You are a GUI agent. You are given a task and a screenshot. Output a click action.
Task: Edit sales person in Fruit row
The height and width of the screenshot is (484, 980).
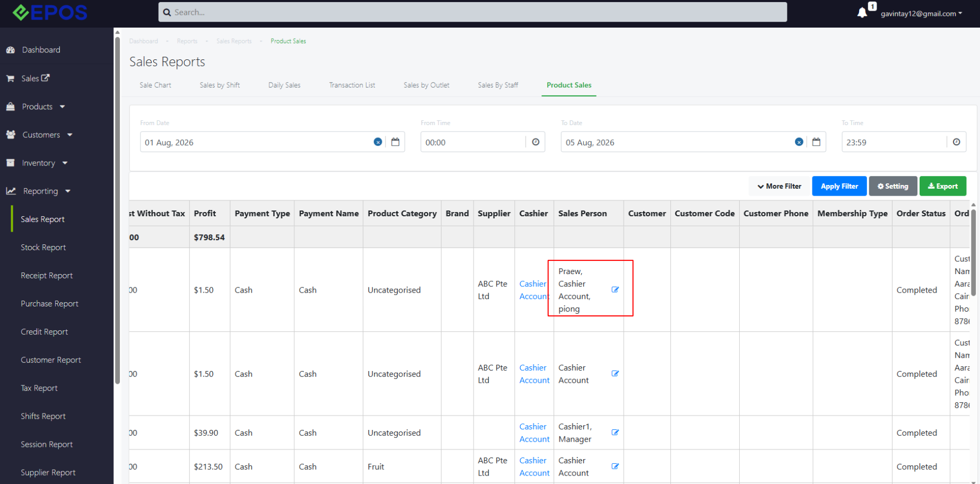click(615, 466)
